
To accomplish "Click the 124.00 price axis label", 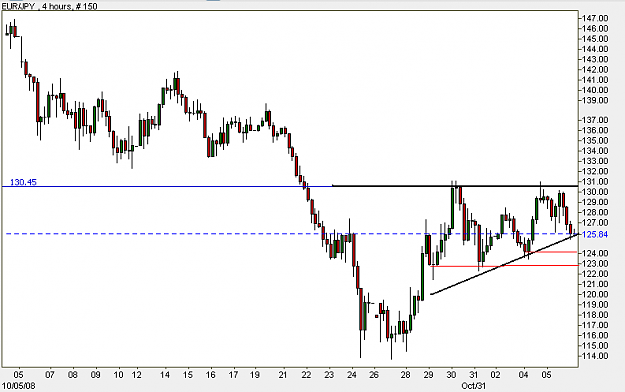I will click(x=596, y=254).
